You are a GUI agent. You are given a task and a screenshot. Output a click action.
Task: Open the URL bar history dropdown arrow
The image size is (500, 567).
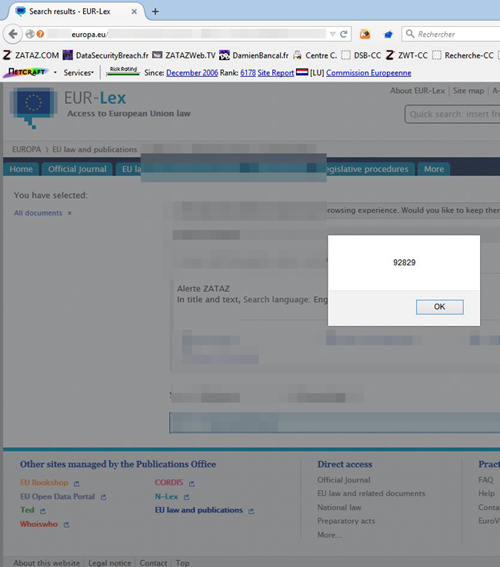[333, 34]
